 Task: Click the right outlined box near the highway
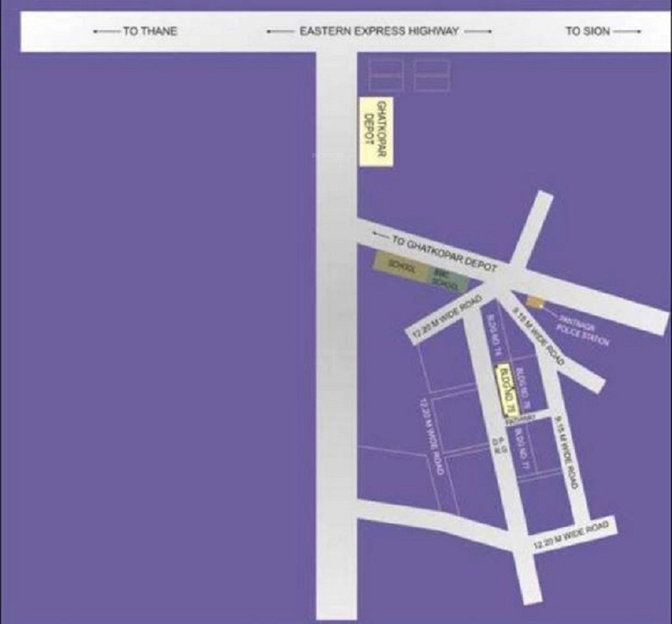click(x=431, y=74)
